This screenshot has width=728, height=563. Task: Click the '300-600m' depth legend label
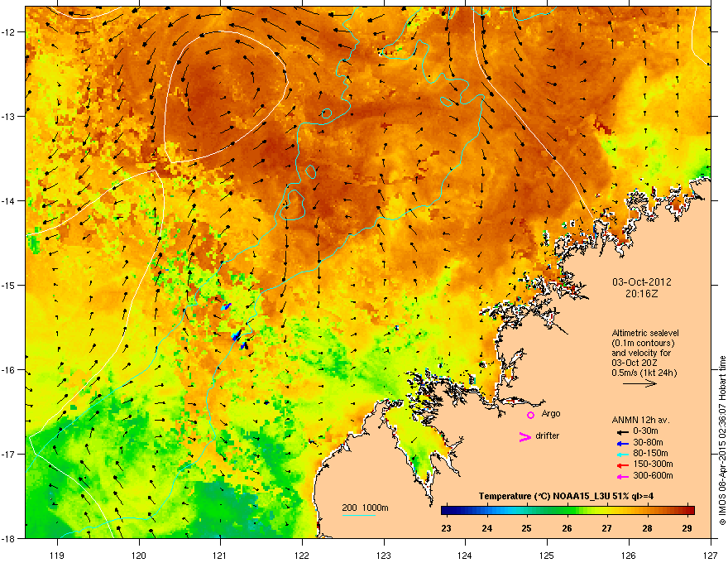[x=653, y=475]
